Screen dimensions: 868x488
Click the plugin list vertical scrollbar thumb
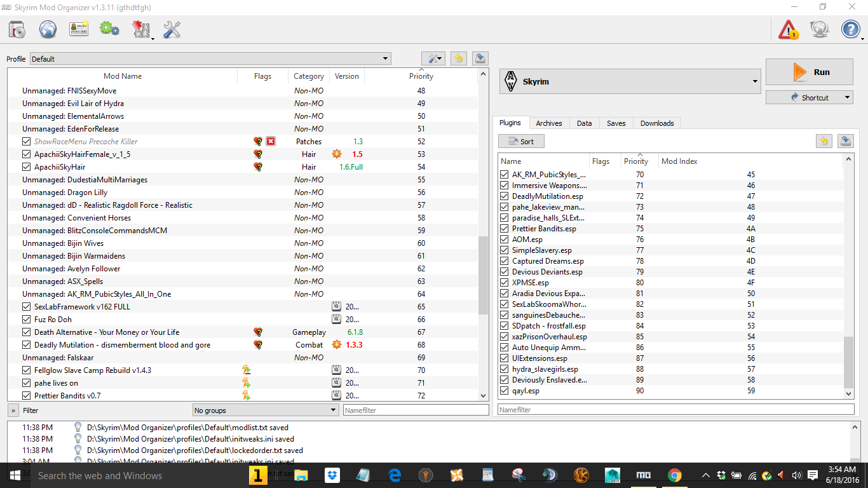[x=849, y=362]
